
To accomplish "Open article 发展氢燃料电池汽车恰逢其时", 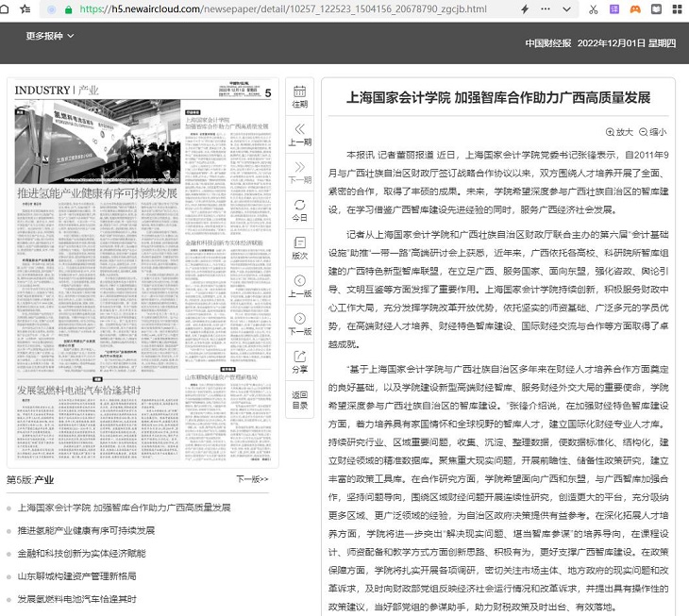I will click(x=78, y=598).
